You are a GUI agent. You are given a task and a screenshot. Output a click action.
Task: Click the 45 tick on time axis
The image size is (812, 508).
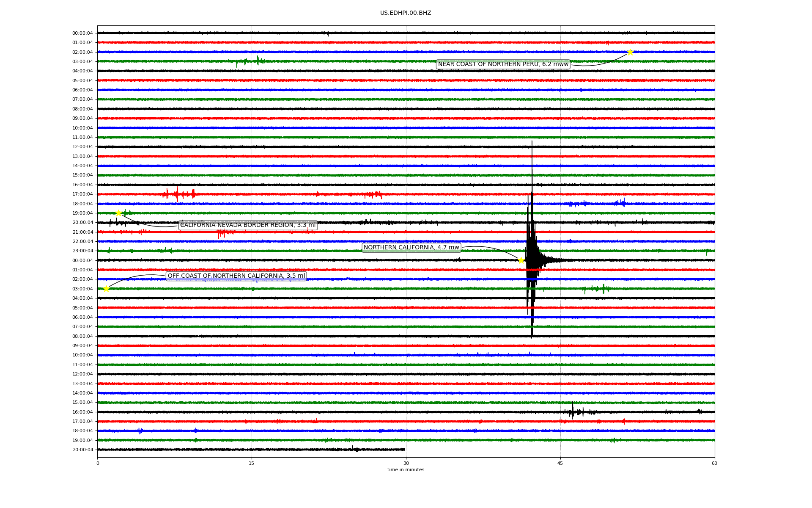pyautogui.click(x=560, y=463)
